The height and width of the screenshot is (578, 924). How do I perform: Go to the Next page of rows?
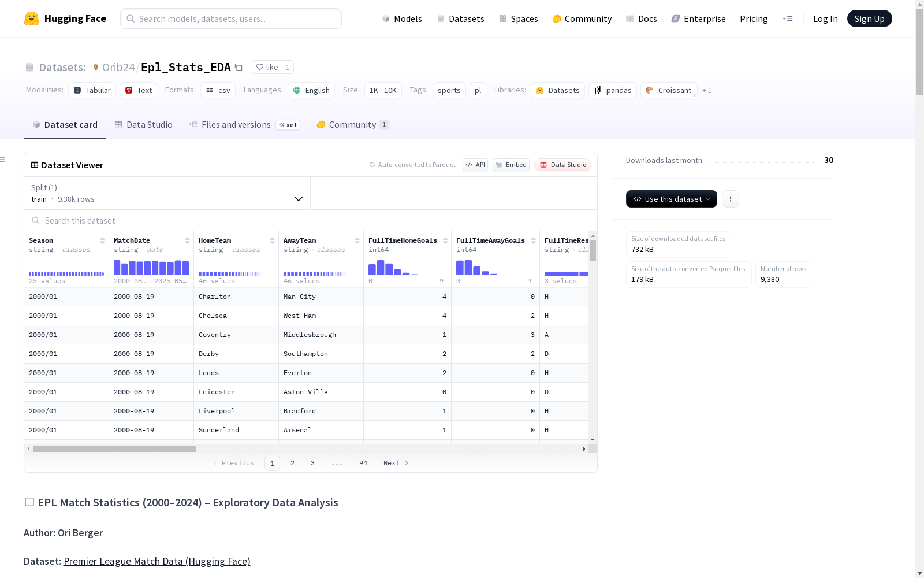click(x=396, y=463)
